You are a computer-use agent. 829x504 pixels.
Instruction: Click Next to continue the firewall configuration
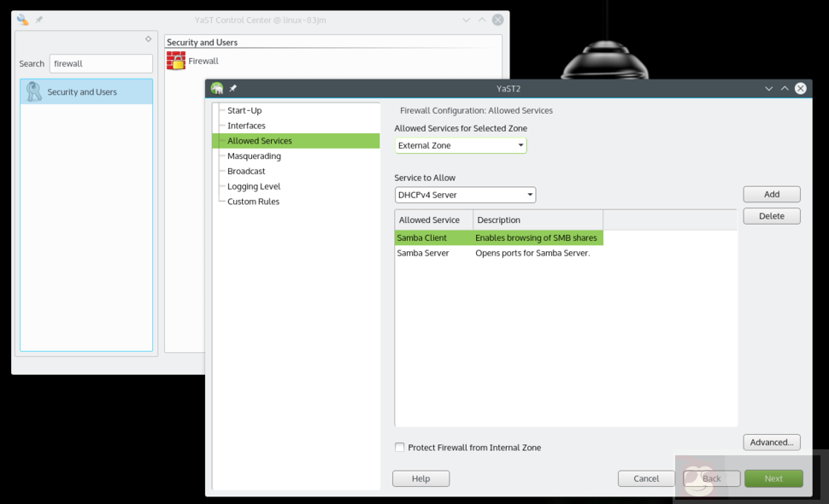pos(773,478)
